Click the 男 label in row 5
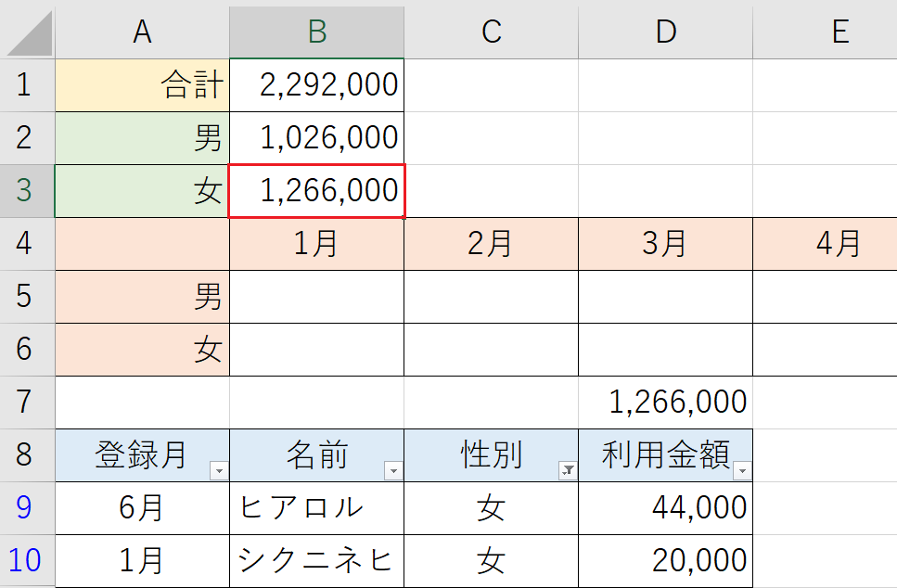This screenshot has height=588, width=897. click(x=143, y=297)
